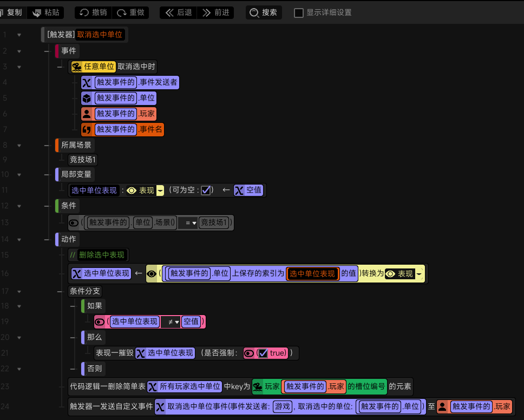Click the 后退 back arrows icon
The width and height of the screenshot is (524, 420).
pyautogui.click(x=169, y=12)
